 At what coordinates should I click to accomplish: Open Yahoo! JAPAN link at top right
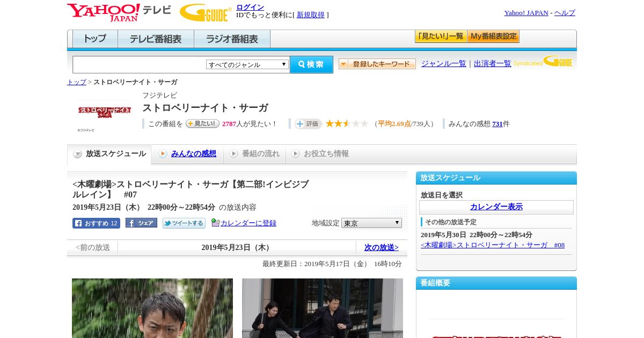[x=526, y=13]
